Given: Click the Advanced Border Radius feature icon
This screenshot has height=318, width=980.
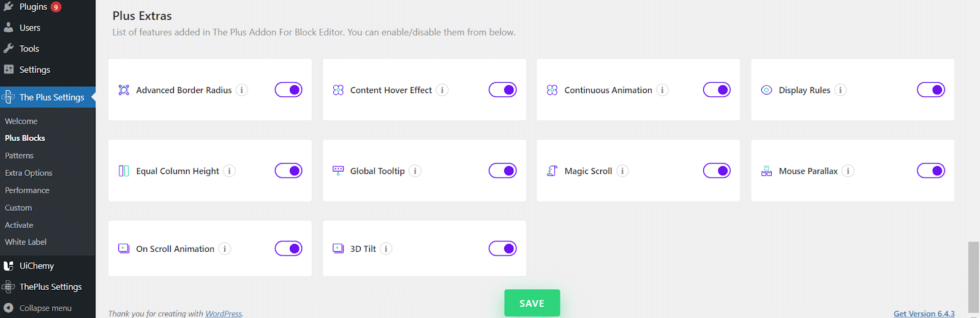Looking at the screenshot, I should point(124,90).
